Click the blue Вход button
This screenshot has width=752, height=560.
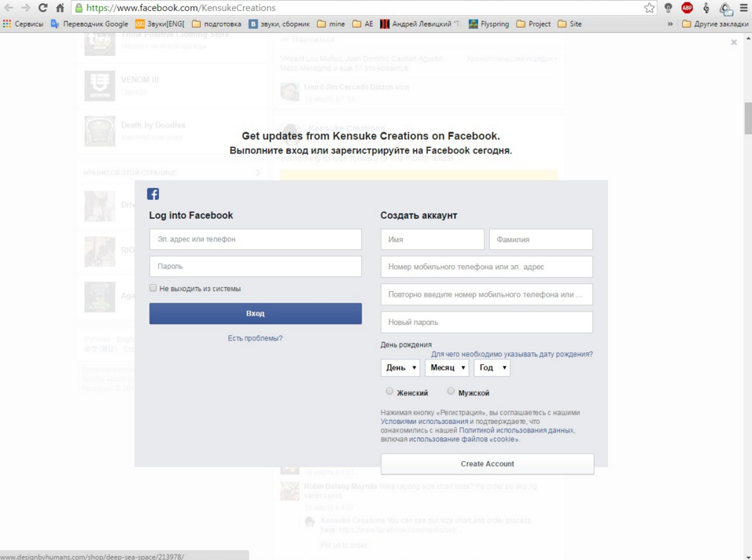[x=255, y=313]
